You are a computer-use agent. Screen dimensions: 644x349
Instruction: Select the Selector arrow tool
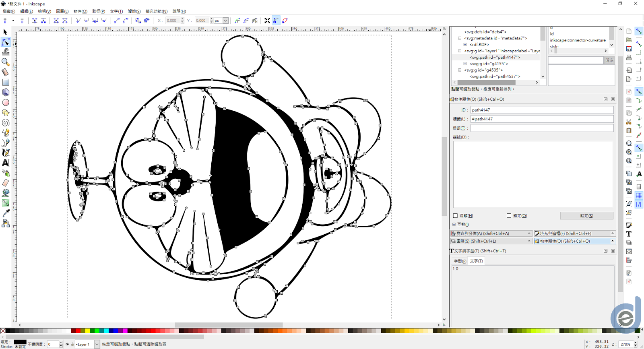[5, 32]
